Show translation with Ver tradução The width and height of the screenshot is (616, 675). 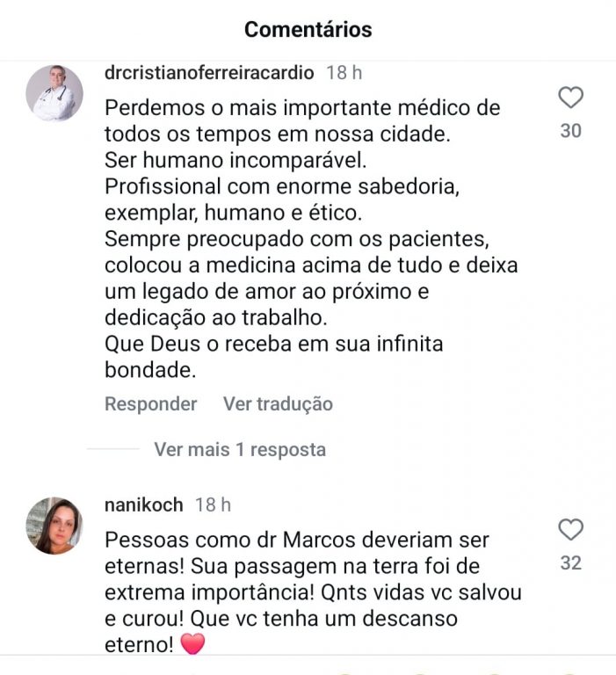point(278,403)
